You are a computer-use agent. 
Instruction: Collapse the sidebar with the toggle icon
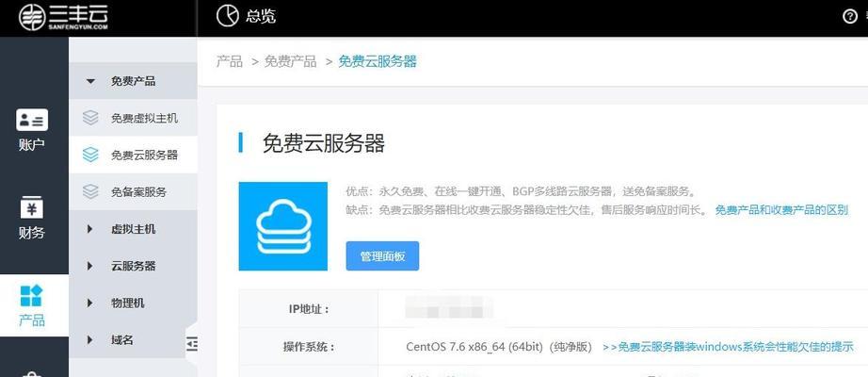click(191, 344)
